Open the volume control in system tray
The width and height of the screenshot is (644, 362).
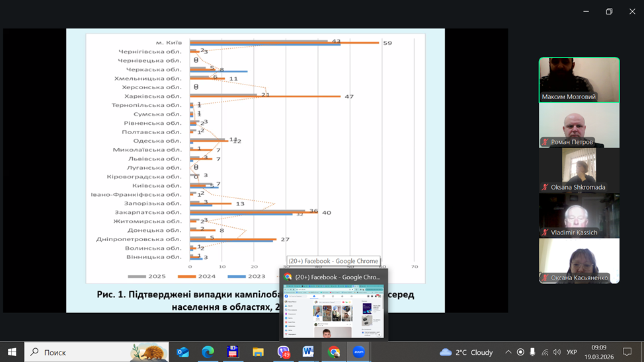[556, 352]
